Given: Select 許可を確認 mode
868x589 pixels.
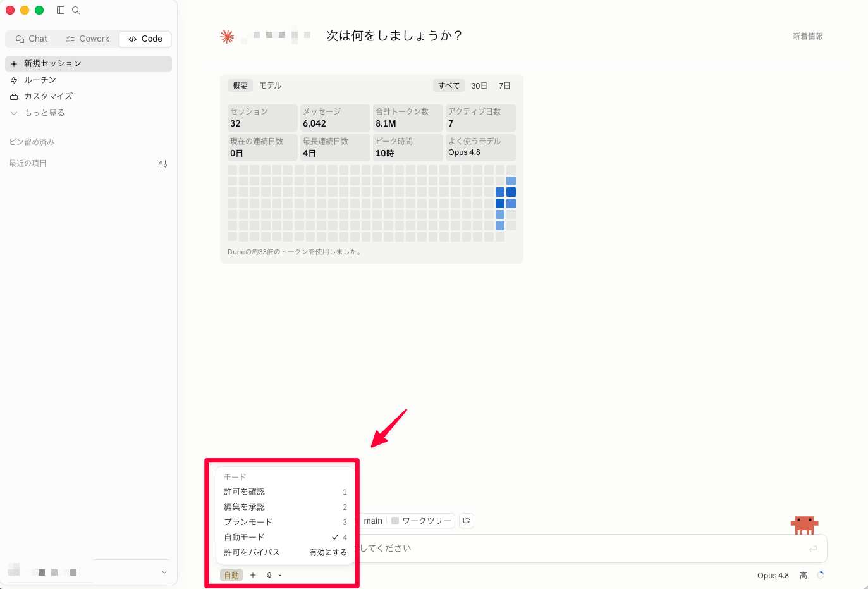Looking at the screenshot, I should pyautogui.click(x=285, y=492).
